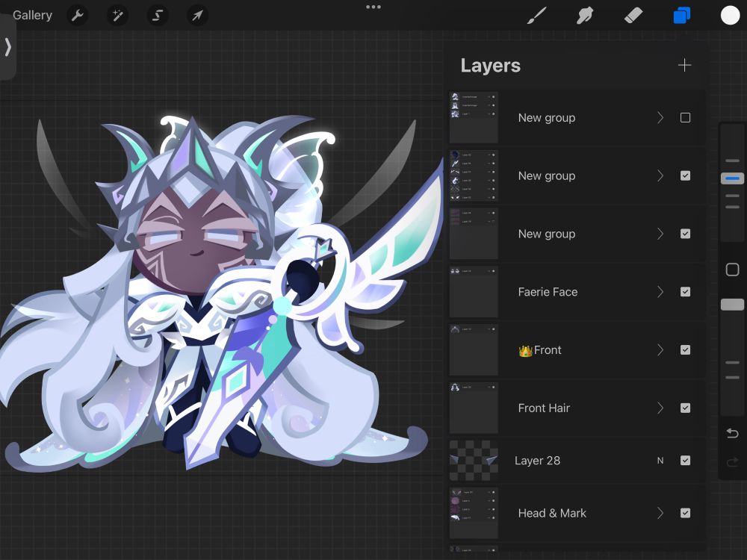Expand the Faerie Face group chevron

click(x=660, y=292)
